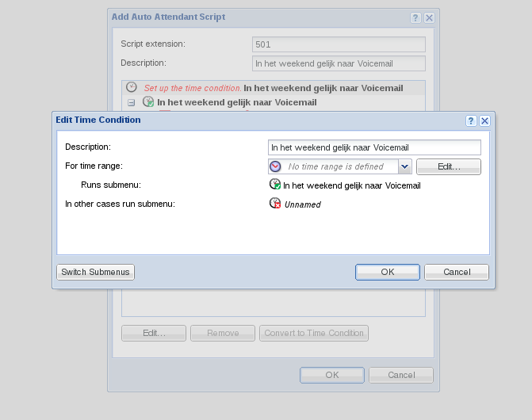Image resolution: width=532 pixels, height=420 pixels.
Task: Click the clock icon in time range box
Action: point(275,166)
